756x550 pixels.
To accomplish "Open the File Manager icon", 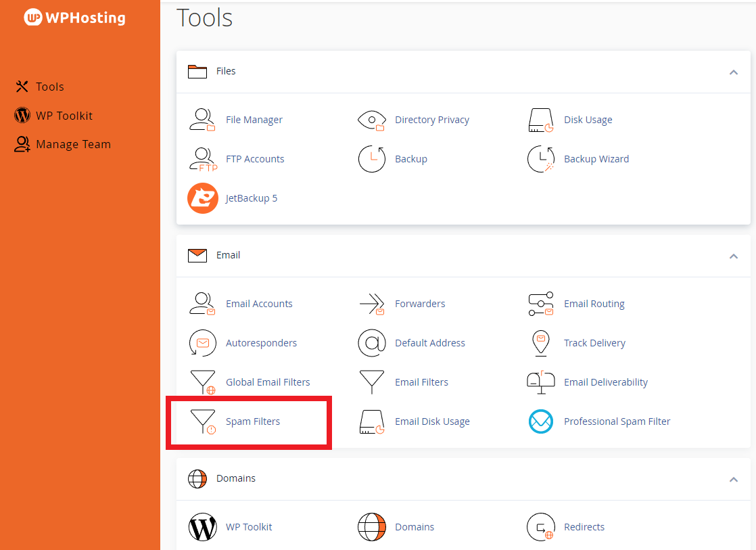I will 202,120.
